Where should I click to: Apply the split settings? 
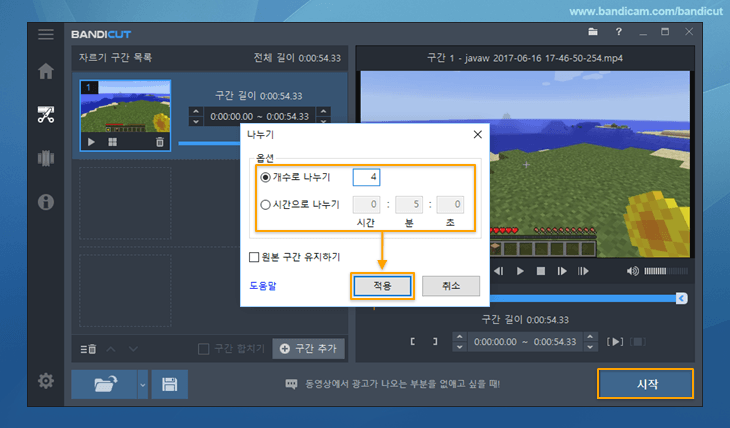(x=382, y=286)
